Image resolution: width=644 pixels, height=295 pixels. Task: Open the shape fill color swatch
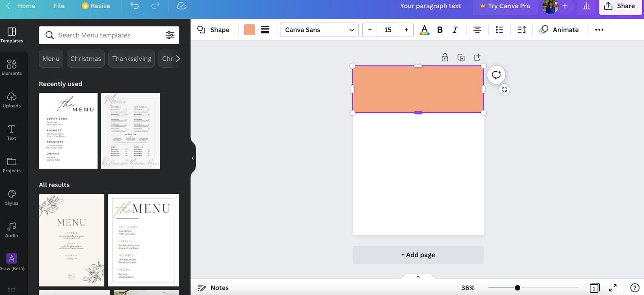click(x=250, y=30)
